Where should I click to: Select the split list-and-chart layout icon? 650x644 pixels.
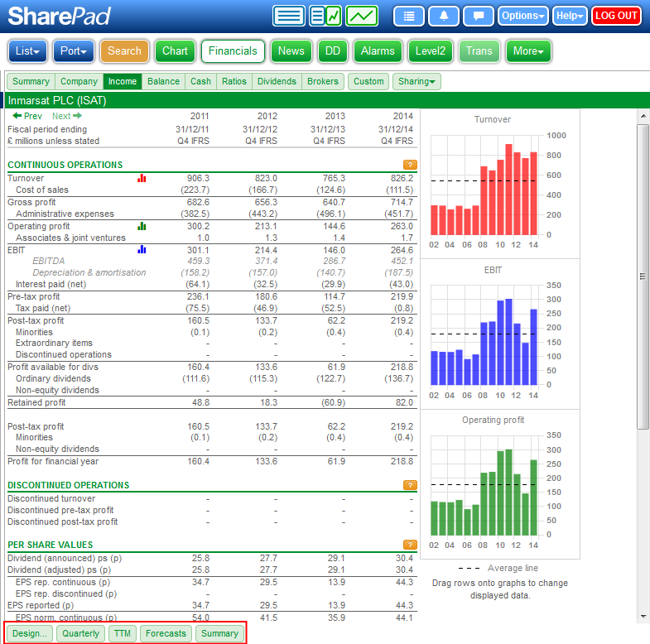pos(325,17)
